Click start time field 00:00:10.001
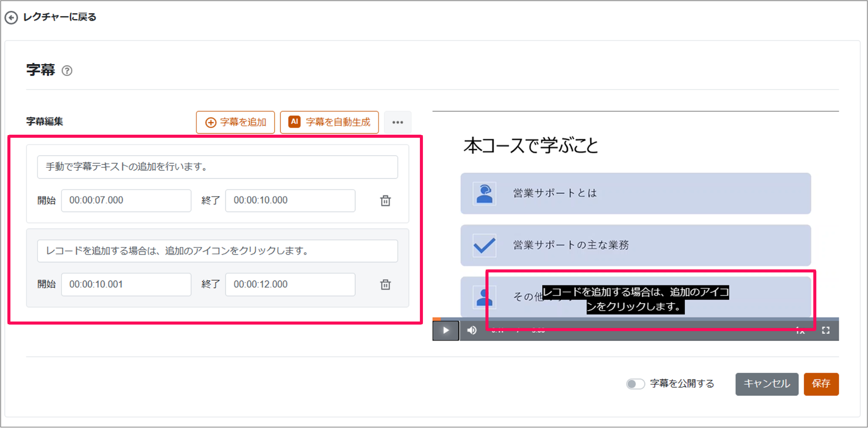868x428 pixels. (x=126, y=285)
